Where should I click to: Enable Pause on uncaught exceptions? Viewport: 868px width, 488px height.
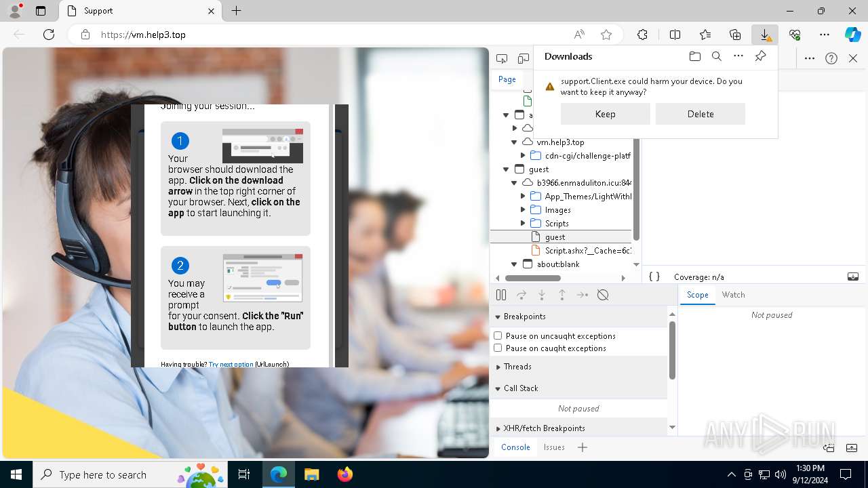498,335
